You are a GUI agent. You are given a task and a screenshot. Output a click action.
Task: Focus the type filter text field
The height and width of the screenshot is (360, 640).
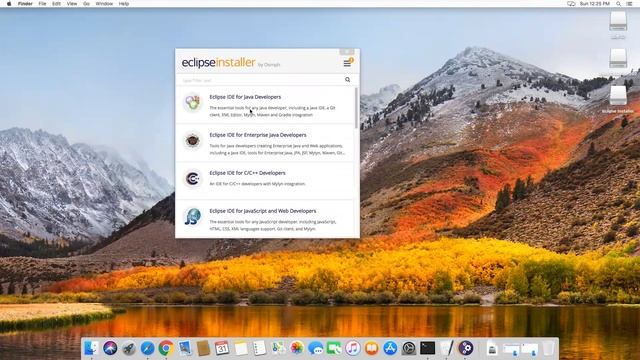[261, 80]
